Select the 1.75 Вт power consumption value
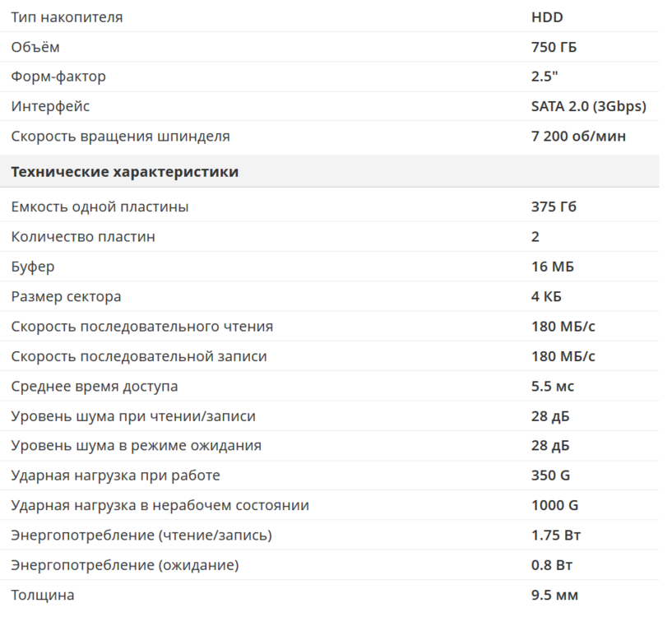The height and width of the screenshot is (617, 672). (556, 536)
